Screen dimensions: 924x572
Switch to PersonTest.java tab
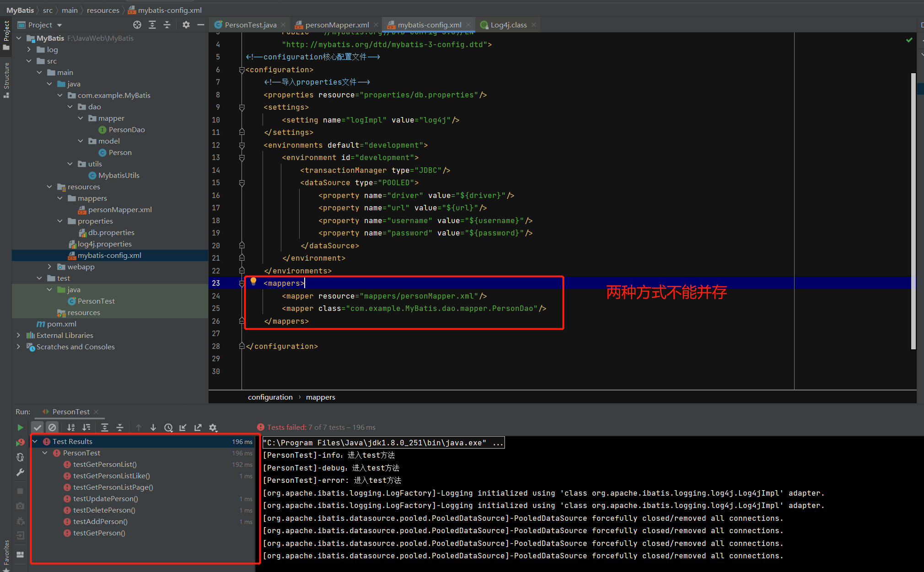(250, 25)
